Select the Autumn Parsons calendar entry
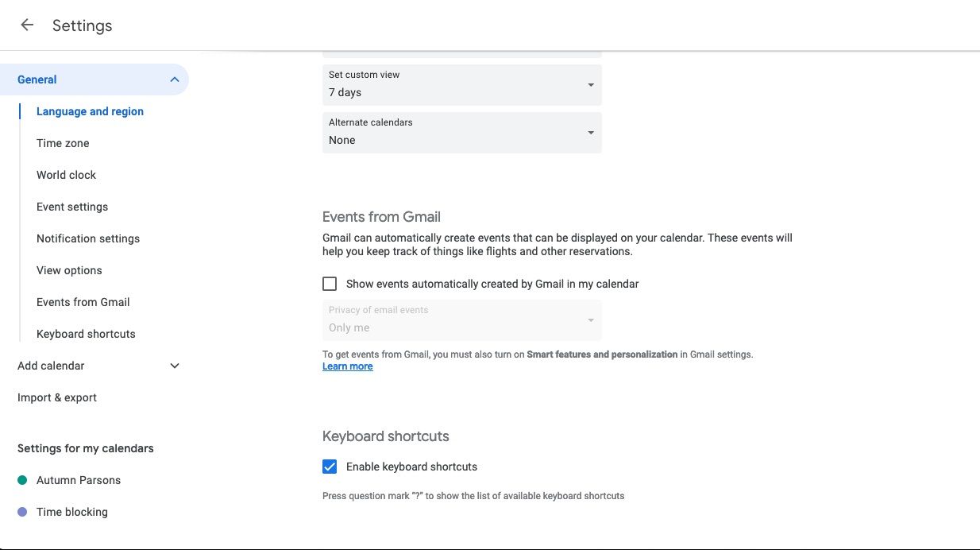This screenshot has height=550, width=980. pyautogui.click(x=78, y=480)
